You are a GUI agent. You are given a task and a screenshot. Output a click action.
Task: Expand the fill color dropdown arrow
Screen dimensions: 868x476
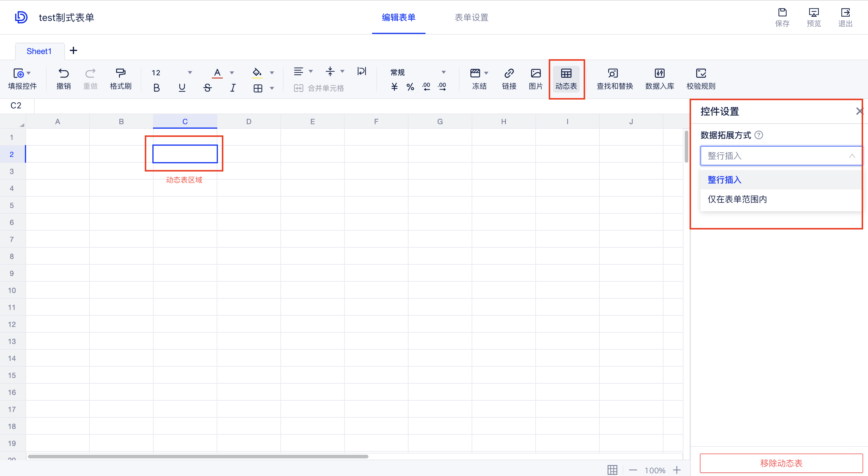point(272,72)
